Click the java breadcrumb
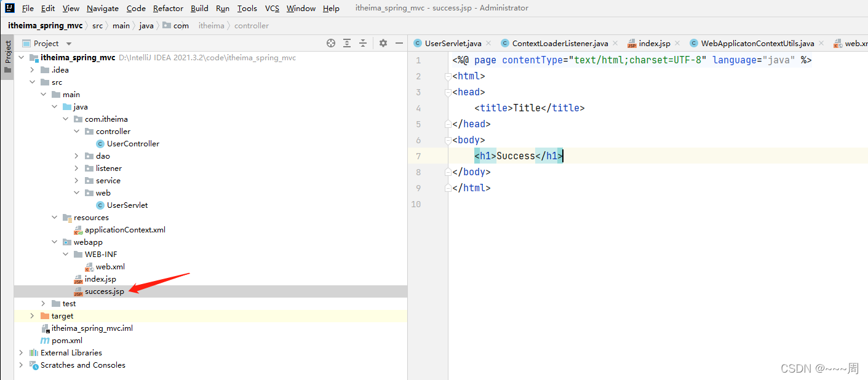 click(146, 25)
